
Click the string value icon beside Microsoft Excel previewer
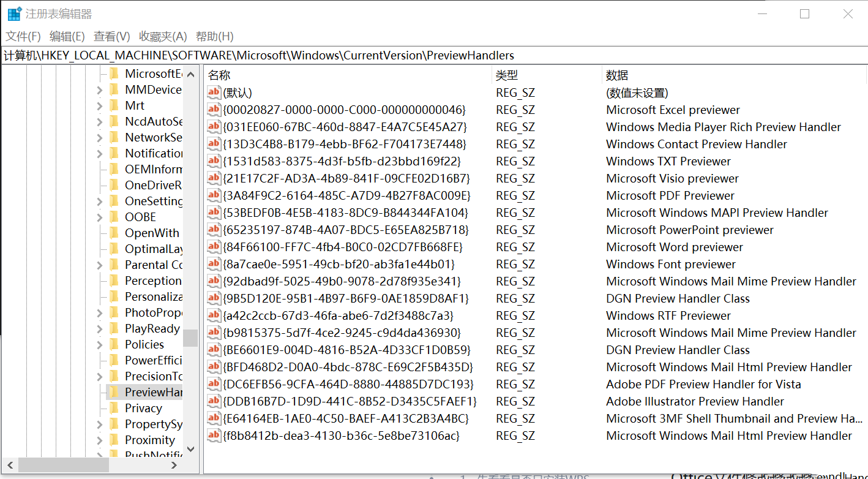[x=214, y=110]
